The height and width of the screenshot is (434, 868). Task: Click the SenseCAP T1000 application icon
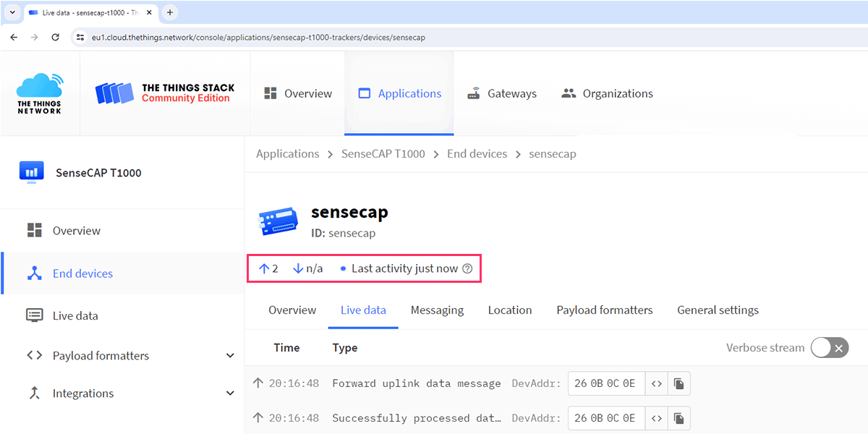pyautogui.click(x=32, y=174)
